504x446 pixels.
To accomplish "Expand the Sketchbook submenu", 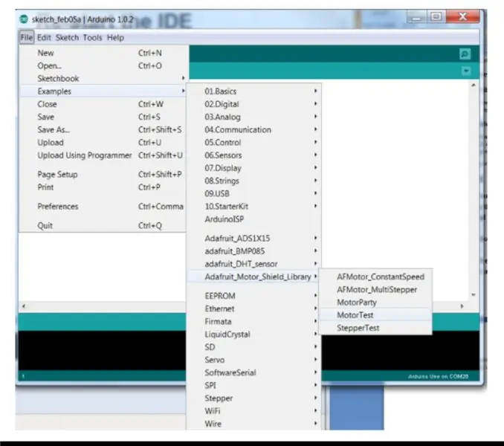I will pyautogui.click(x=103, y=78).
